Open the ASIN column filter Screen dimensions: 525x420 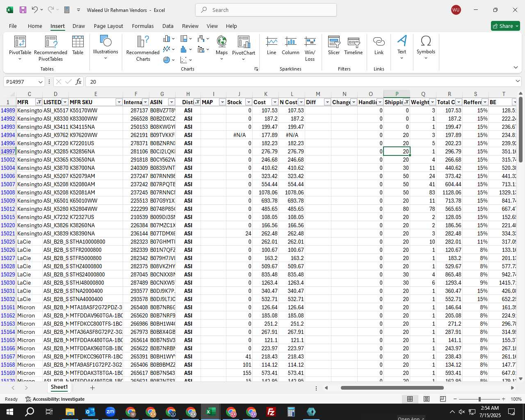(x=171, y=102)
